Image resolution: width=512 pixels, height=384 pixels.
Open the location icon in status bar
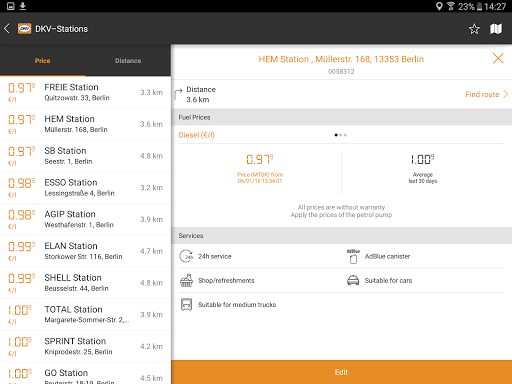[x=439, y=6]
